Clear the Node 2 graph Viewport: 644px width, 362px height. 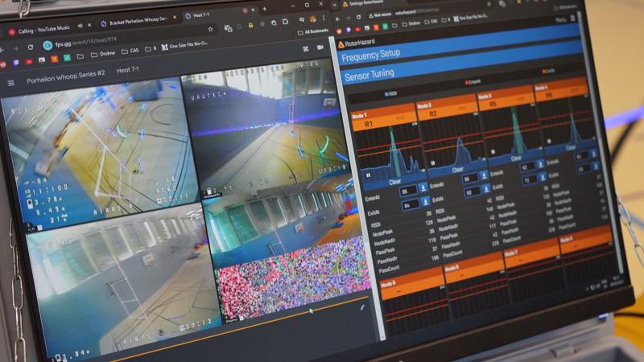(x=457, y=170)
